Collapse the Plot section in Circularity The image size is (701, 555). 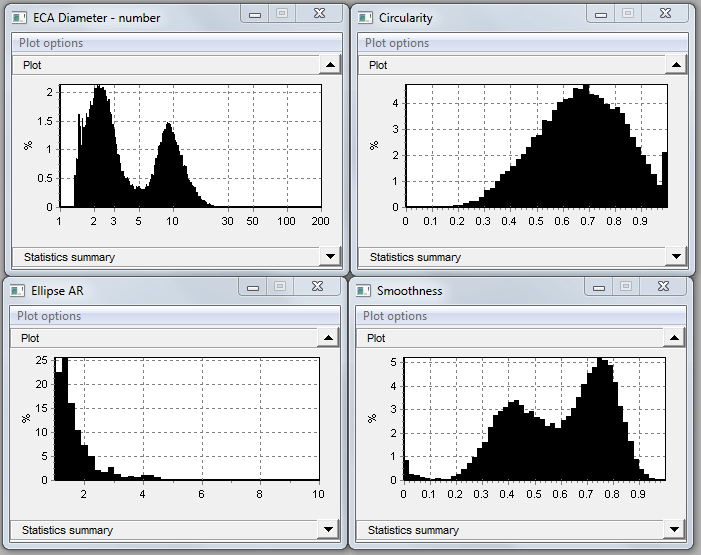pyautogui.click(x=676, y=65)
